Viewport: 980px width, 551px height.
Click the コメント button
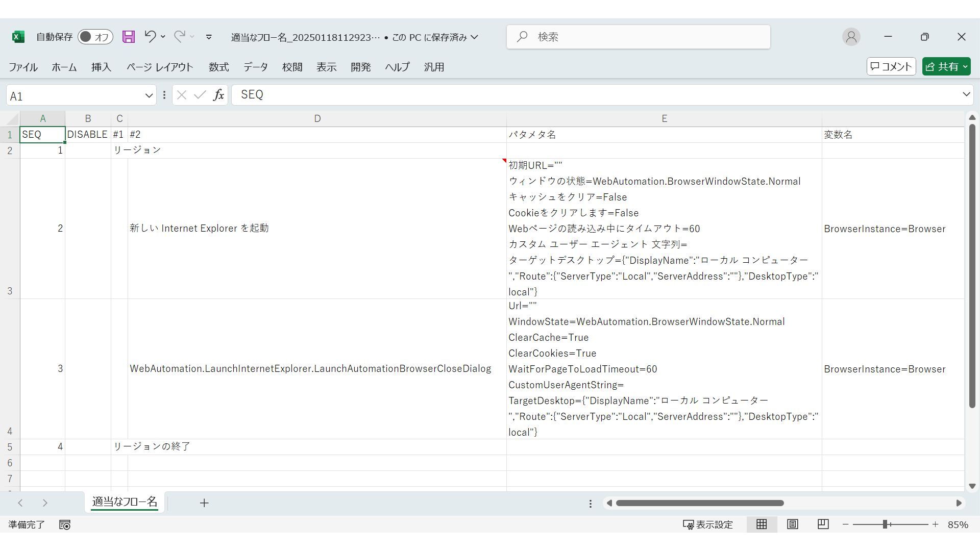tap(891, 66)
